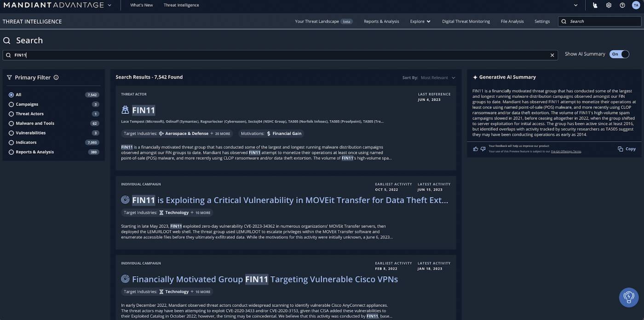
Task: Open the Digital Threat Monitoring tab
Action: click(x=466, y=22)
